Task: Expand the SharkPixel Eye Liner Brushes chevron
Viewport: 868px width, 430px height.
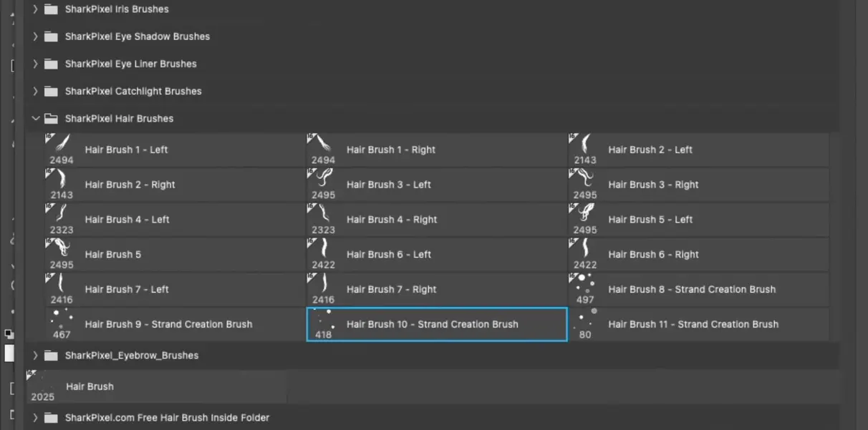Action: tap(35, 64)
